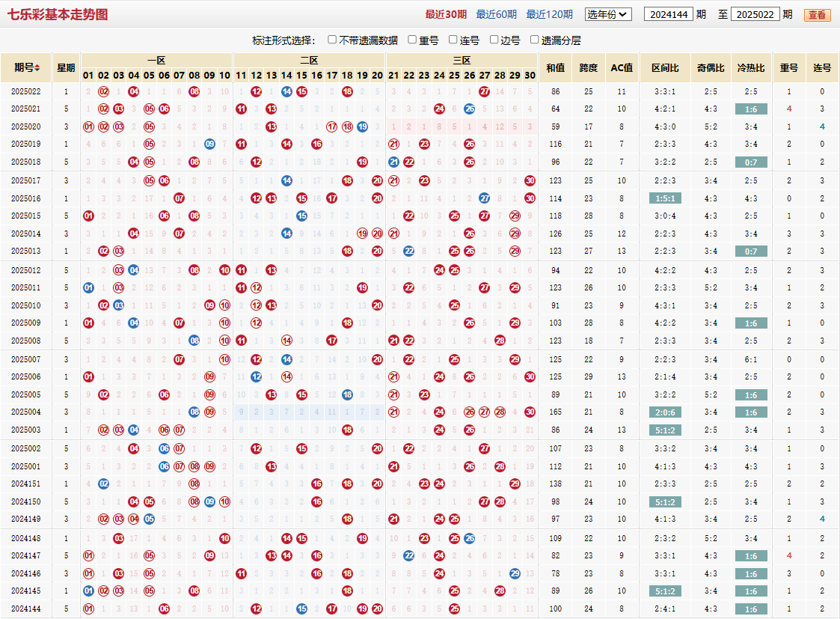Click blue ball 15 in row 2024144

point(301,609)
